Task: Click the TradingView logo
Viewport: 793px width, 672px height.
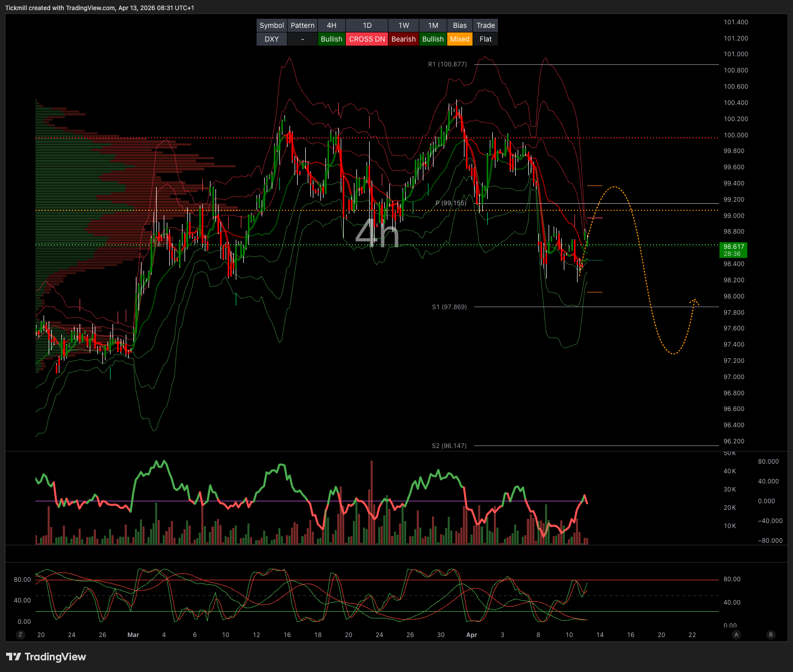Action: point(46,657)
